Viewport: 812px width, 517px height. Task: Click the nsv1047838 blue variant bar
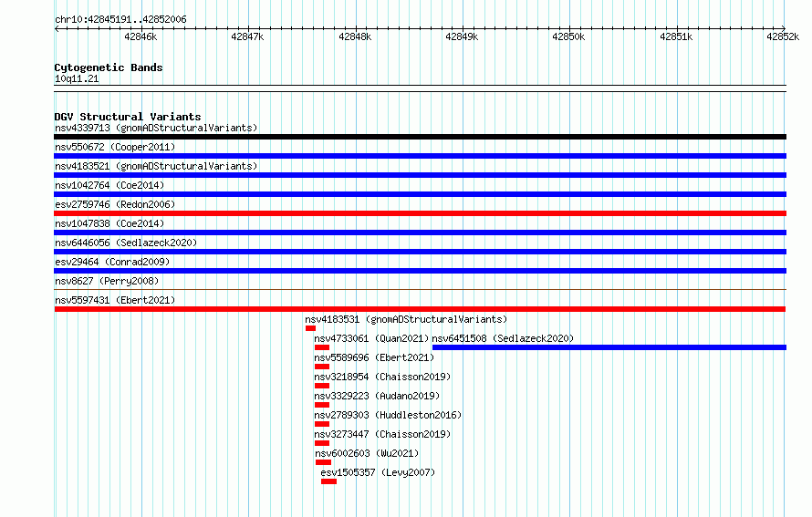pyautogui.click(x=420, y=233)
